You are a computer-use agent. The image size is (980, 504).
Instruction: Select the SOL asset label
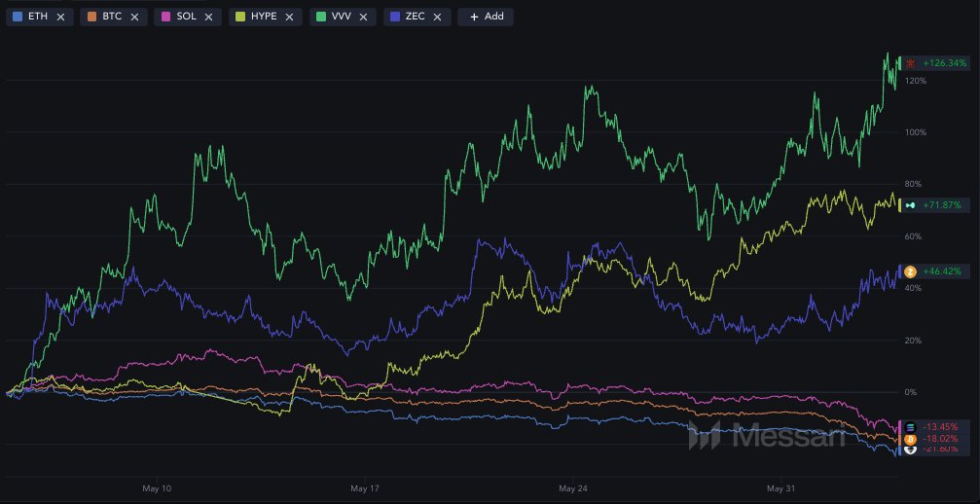point(186,17)
